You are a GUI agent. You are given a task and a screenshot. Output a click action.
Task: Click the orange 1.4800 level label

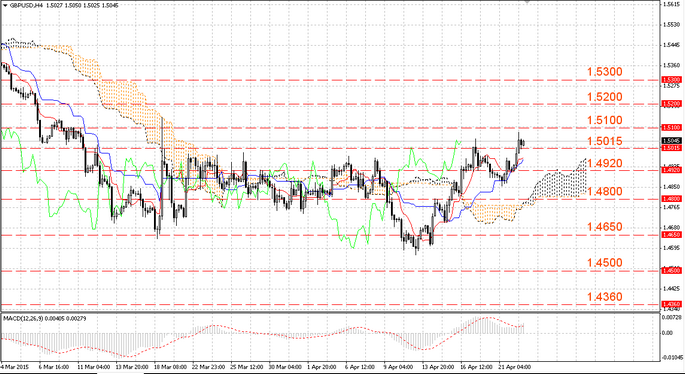click(x=605, y=191)
